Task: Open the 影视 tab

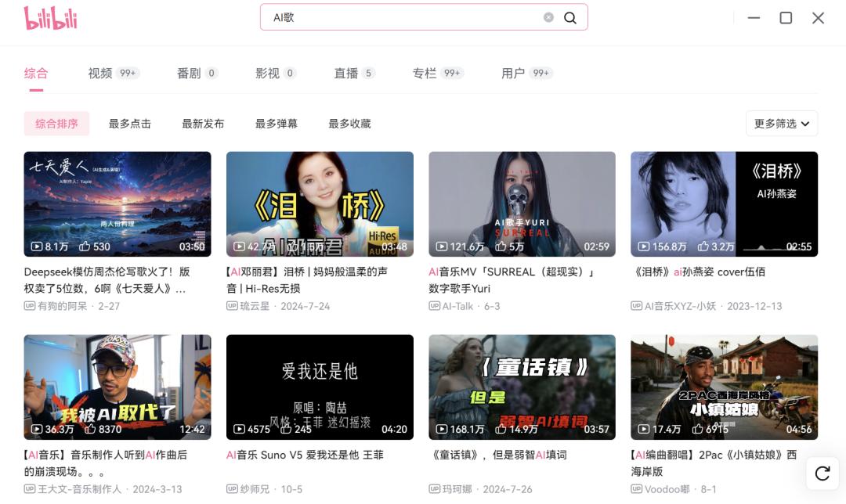Action: tap(276, 74)
